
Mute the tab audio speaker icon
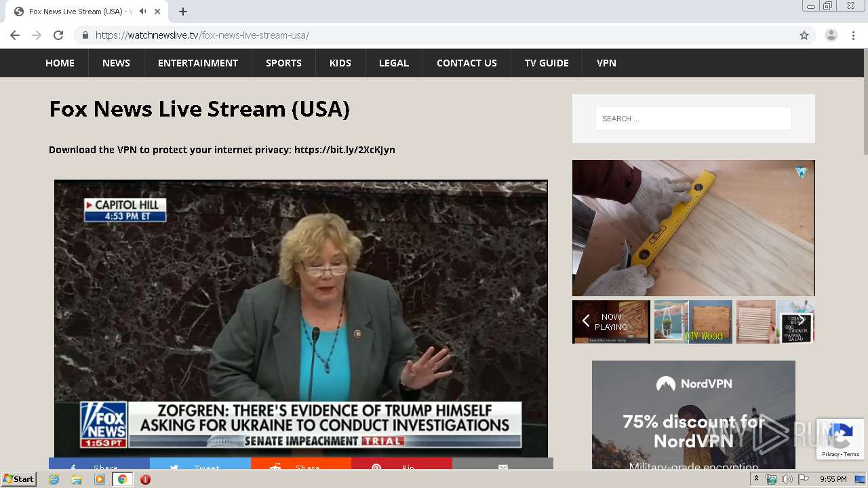point(143,12)
